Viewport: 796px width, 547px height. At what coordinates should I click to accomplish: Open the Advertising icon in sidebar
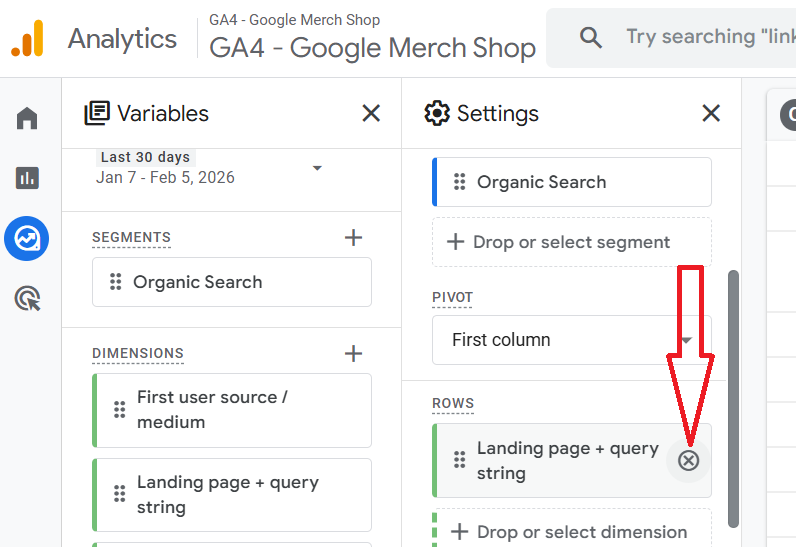(x=27, y=298)
